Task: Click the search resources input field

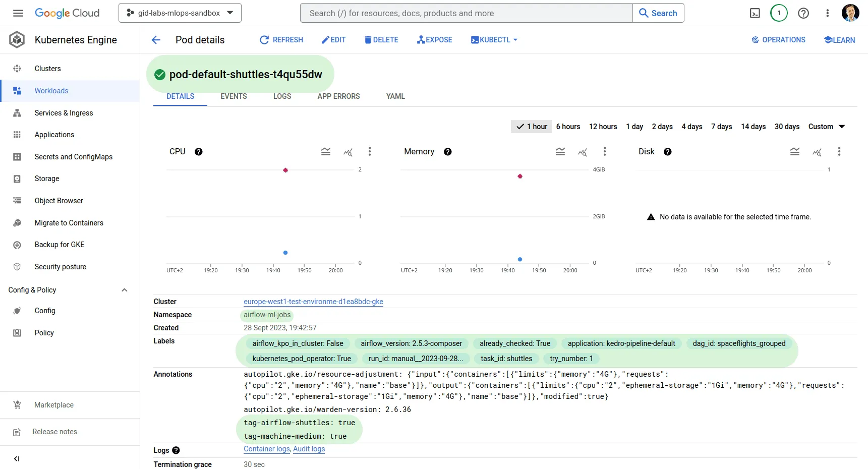Action: coord(466,13)
